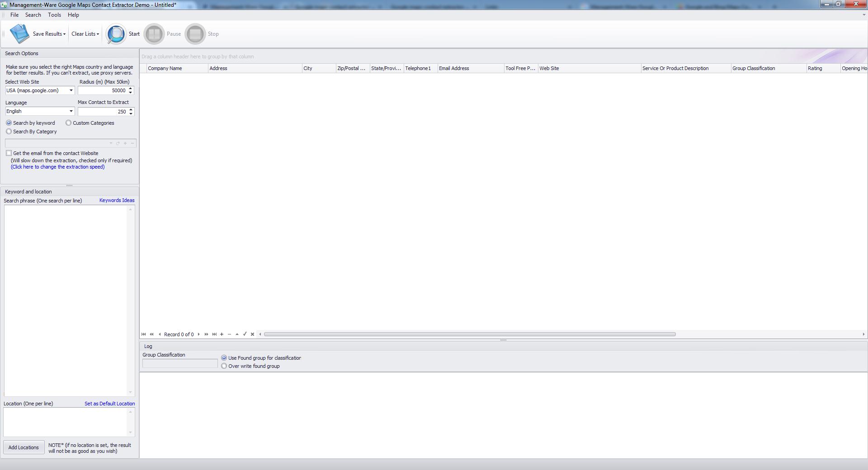Go to first record in navigator

(144, 334)
